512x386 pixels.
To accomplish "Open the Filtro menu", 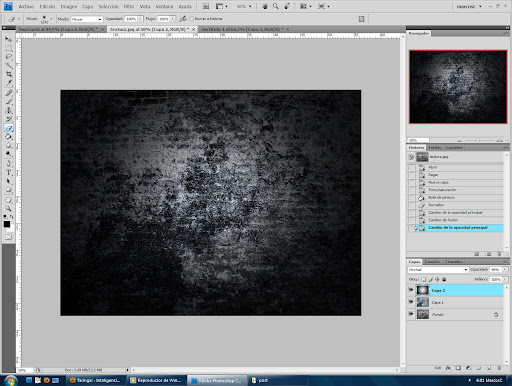I will click(129, 6).
